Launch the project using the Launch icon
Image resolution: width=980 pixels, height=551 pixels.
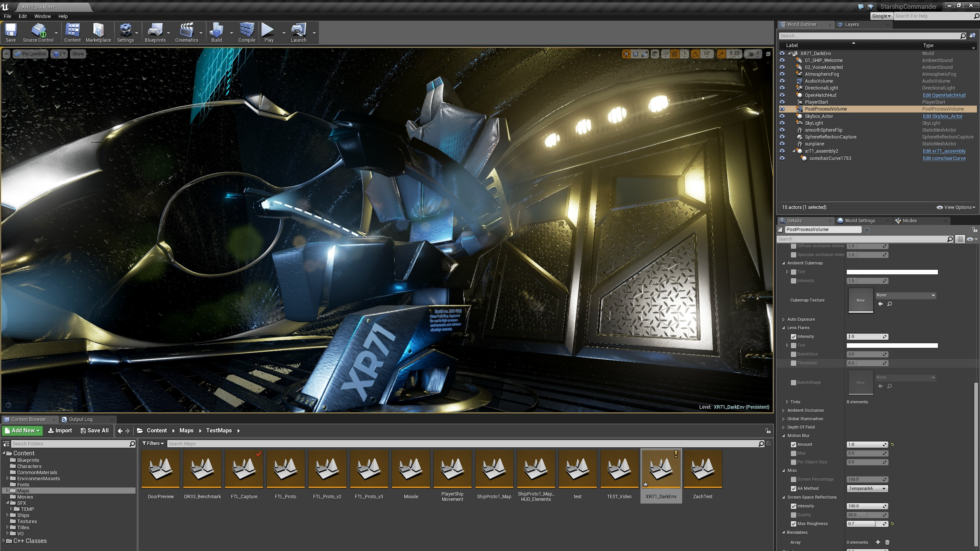click(298, 32)
